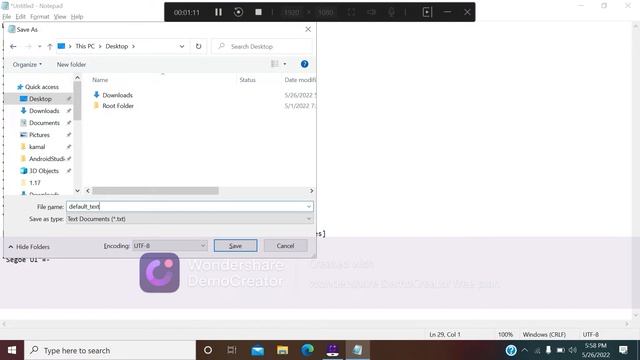
Task: Minimize the recorder toolbar
Action: (x=447, y=12)
